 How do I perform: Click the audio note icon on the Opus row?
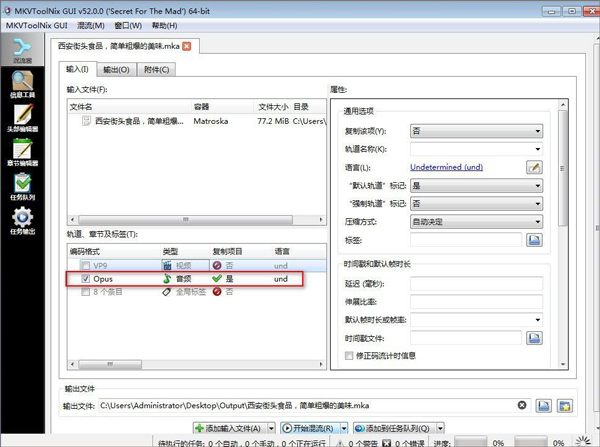(167, 279)
